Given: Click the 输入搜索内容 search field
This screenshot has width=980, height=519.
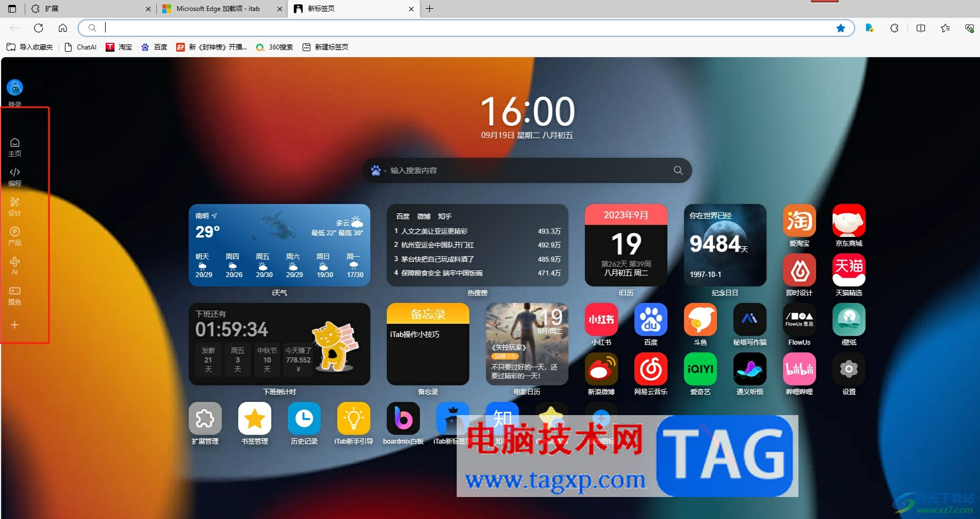Looking at the screenshot, I should point(527,170).
